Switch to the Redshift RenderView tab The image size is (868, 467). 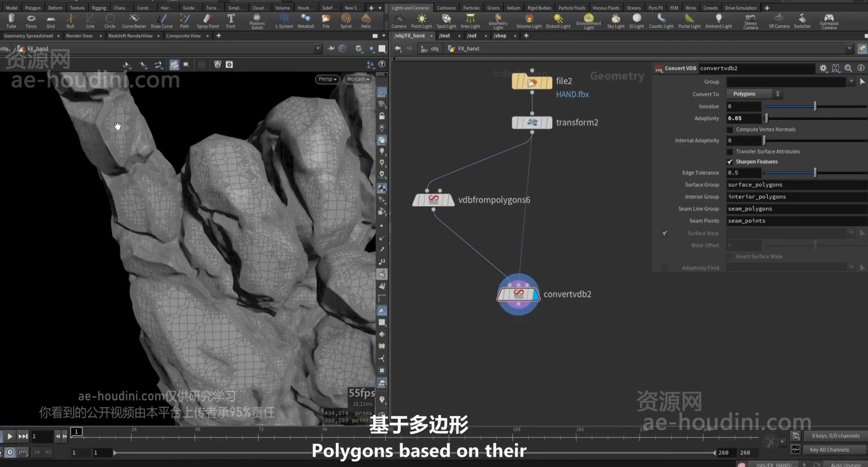point(130,36)
